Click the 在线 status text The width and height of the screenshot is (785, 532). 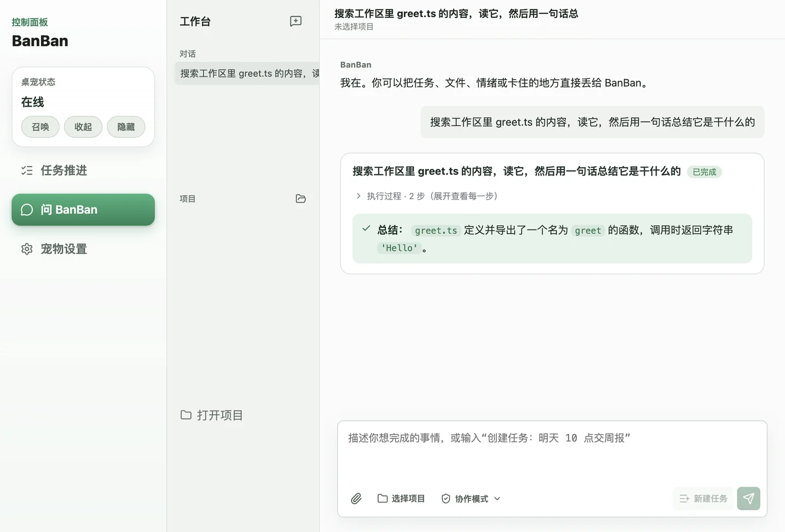pos(33,102)
